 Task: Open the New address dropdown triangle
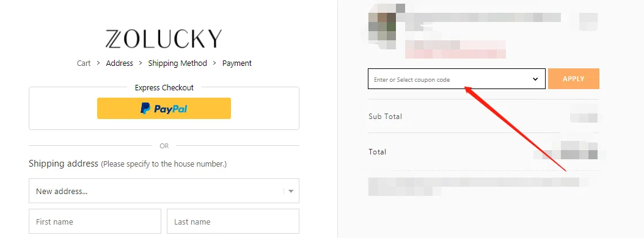coord(291,191)
